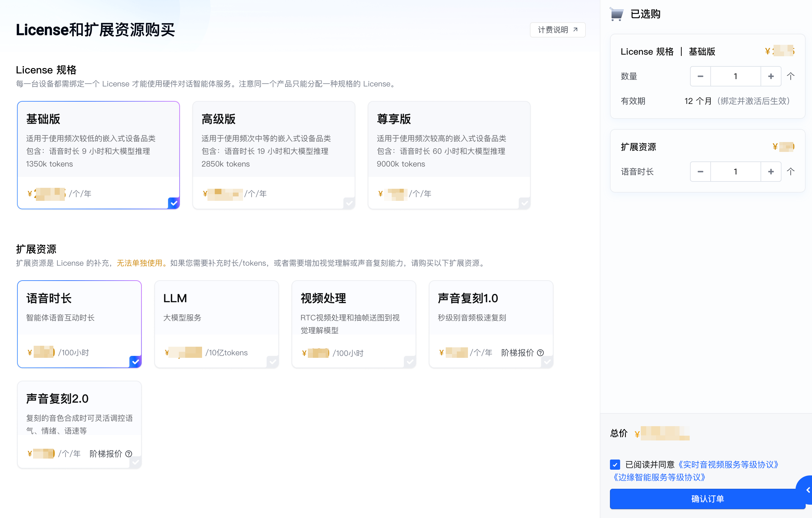This screenshot has height=518, width=812.
Task: Click the shopping cart icon
Action: [617, 14]
